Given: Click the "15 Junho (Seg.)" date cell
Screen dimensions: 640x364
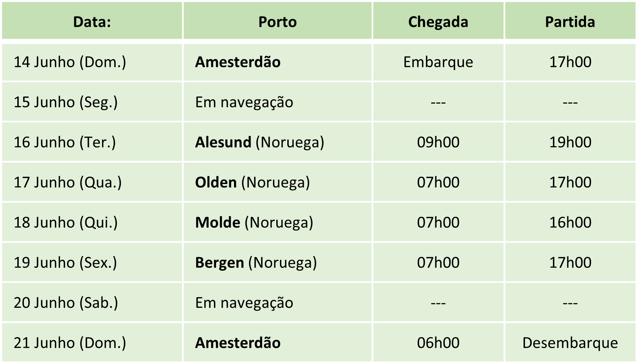Looking at the screenshot, I should (66, 102).
